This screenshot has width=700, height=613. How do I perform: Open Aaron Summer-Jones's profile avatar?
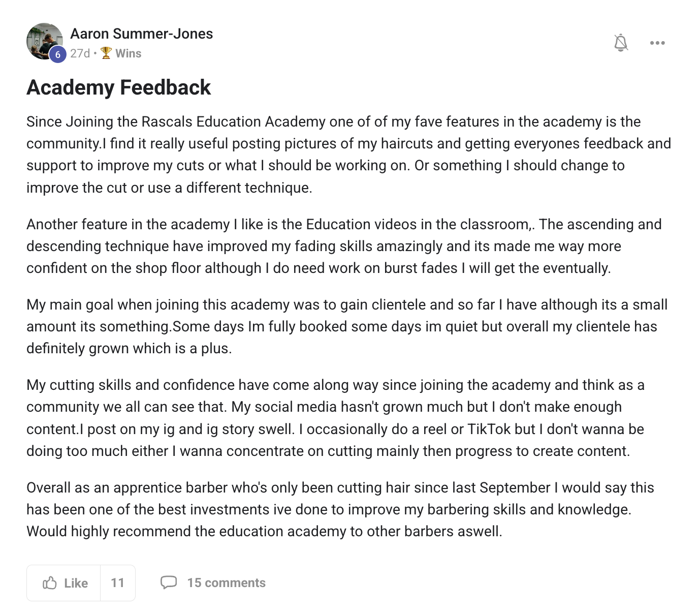click(45, 41)
